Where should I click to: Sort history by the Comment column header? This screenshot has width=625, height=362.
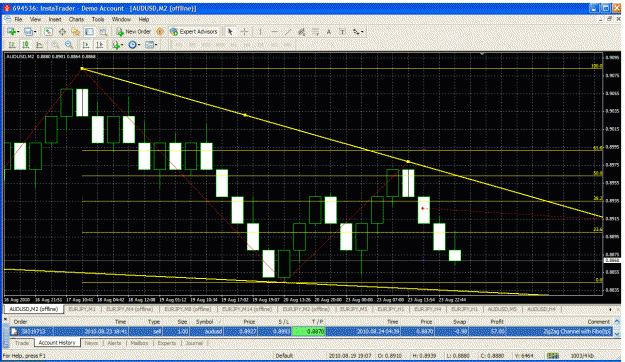point(598,322)
